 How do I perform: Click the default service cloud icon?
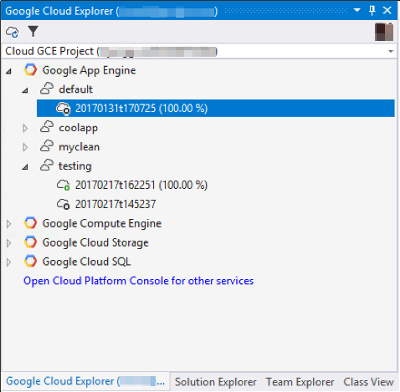(47, 89)
